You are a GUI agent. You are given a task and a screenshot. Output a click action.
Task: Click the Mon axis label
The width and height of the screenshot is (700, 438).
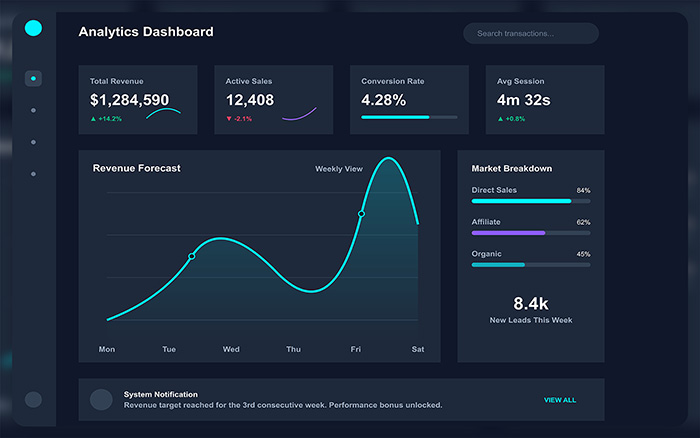point(107,349)
